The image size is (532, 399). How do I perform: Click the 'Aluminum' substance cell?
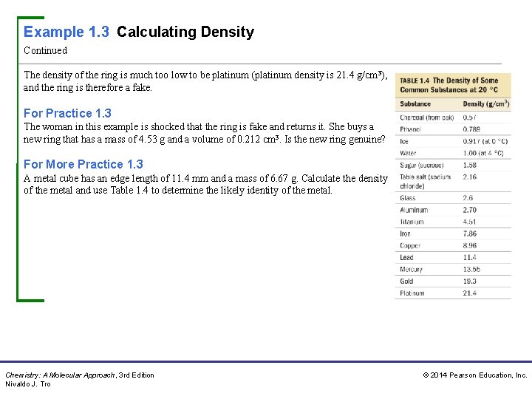coord(414,210)
